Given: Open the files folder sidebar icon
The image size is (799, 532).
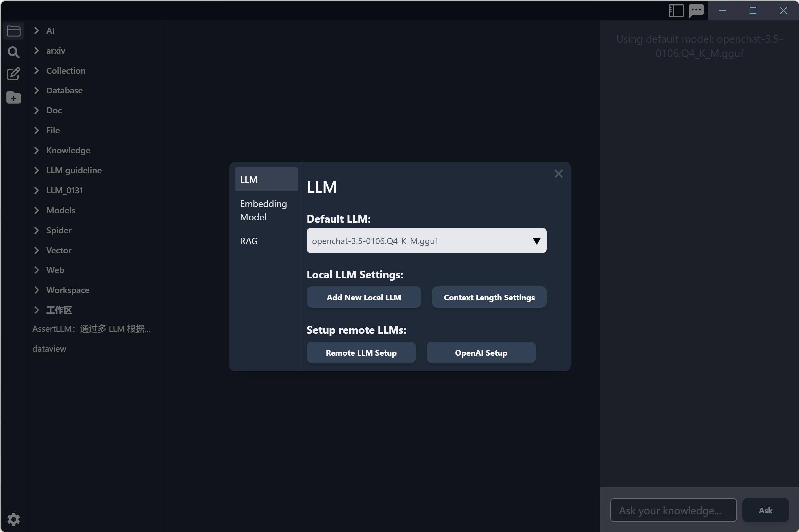Looking at the screenshot, I should click(14, 31).
